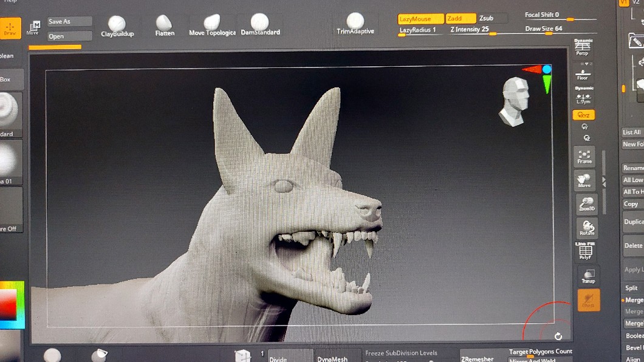This screenshot has width=644, height=362.
Task: Click the color picker gradient swatch
Action: (x=10, y=304)
